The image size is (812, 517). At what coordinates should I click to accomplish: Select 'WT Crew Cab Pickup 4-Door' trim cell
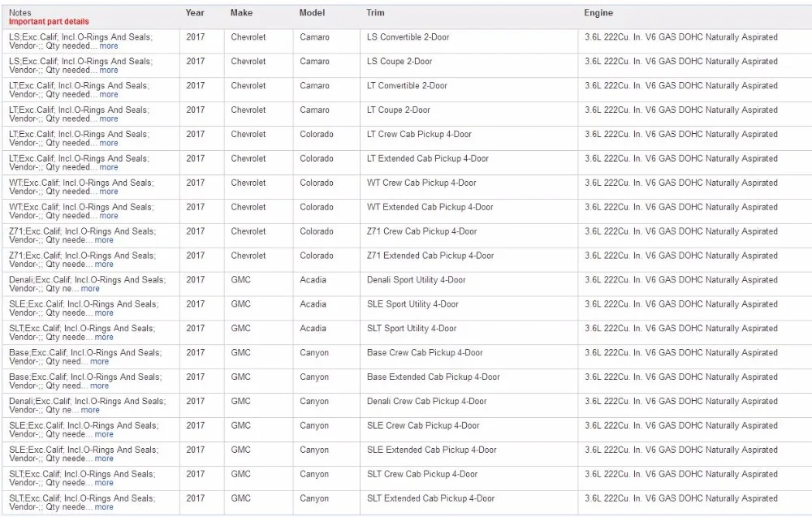click(x=421, y=183)
